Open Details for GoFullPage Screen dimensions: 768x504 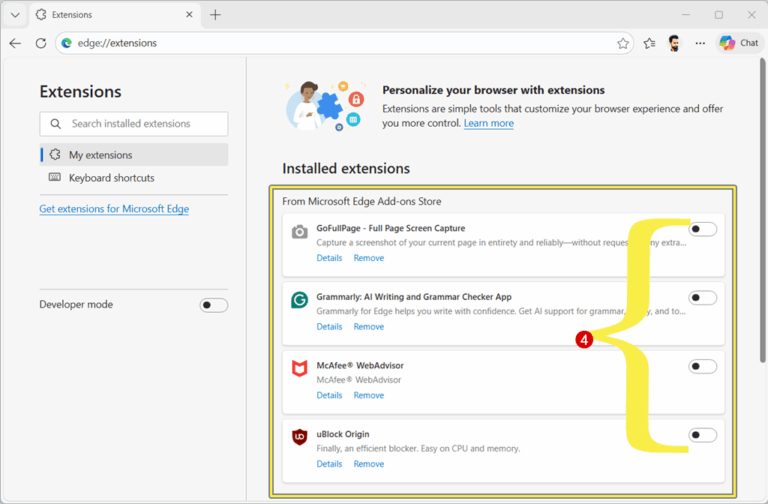pyautogui.click(x=329, y=258)
